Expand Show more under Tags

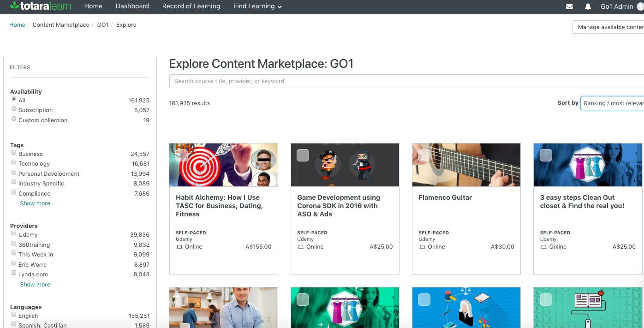tap(35, 203)
